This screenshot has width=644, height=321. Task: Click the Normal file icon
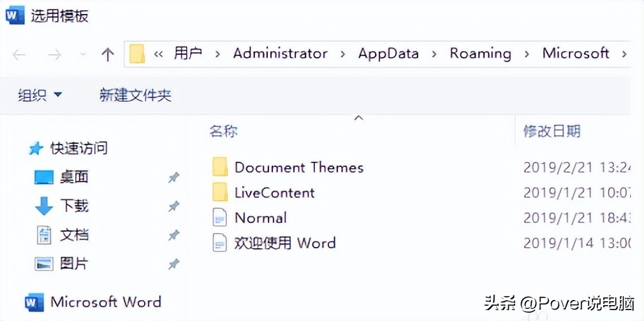pos(220,218)
